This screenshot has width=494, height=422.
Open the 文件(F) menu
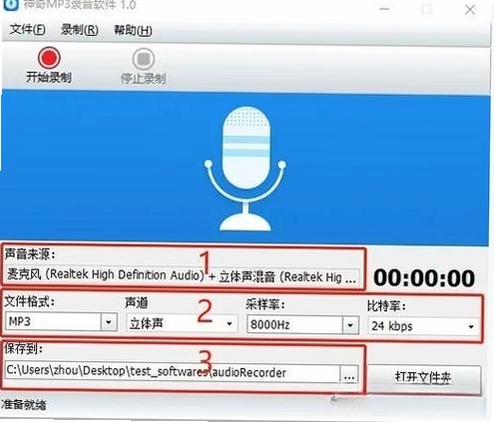pos(27,30)
